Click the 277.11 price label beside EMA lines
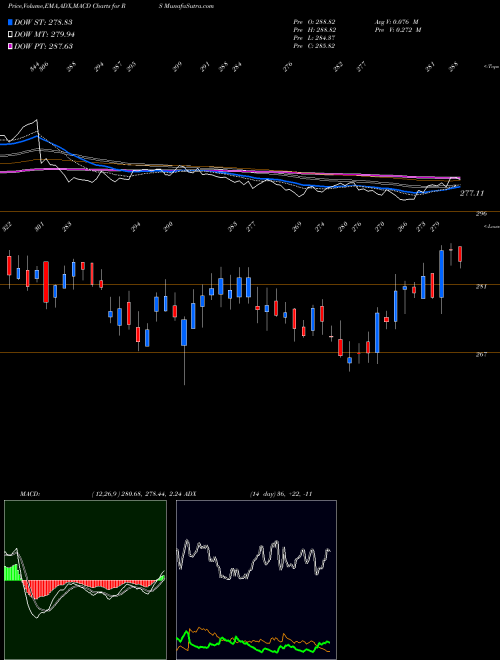Screen dimensions: 500x660 [x=472, y=193]
